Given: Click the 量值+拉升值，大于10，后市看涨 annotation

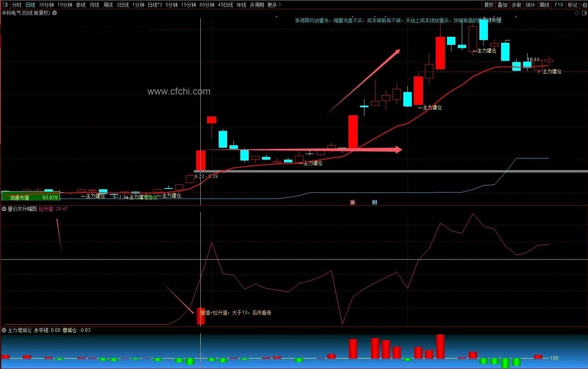Looking at the screenshot, I should [236, 313].
